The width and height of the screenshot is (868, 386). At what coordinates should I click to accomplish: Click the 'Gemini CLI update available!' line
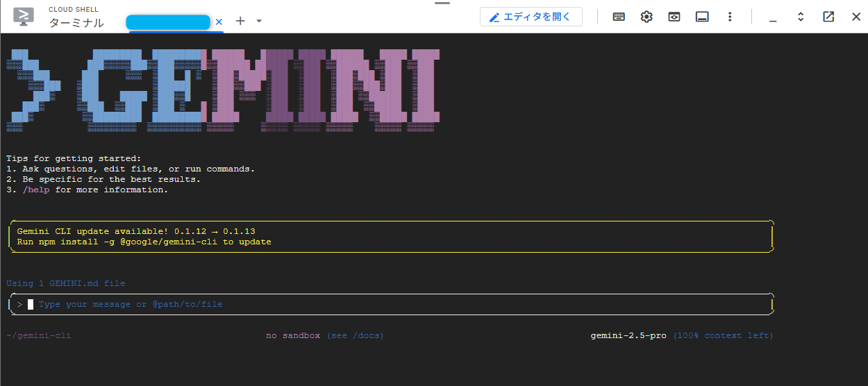tap(136, 231)
